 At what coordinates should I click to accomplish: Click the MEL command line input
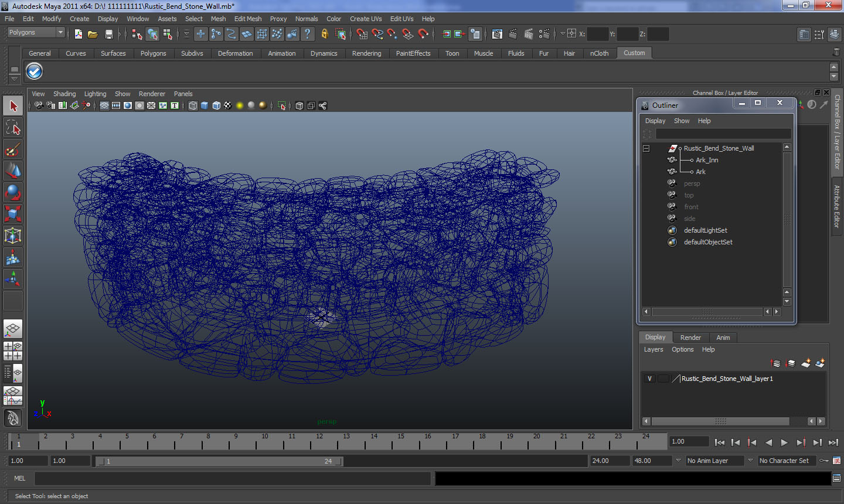click(233, 478)
